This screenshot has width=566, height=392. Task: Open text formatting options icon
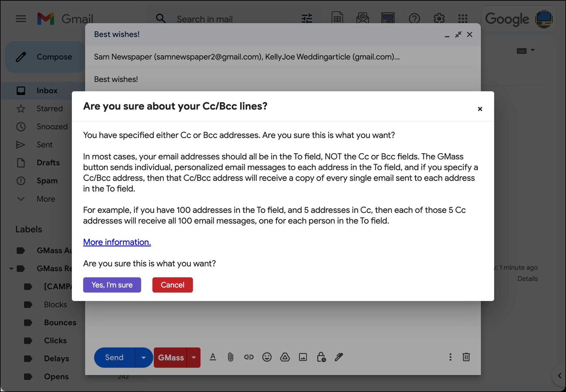point(213,357)
